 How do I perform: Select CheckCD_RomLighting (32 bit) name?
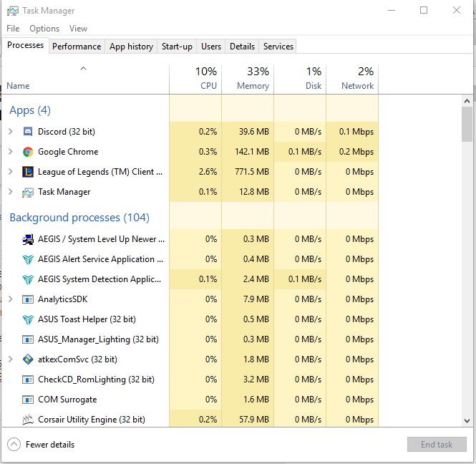tap(96, 380)
